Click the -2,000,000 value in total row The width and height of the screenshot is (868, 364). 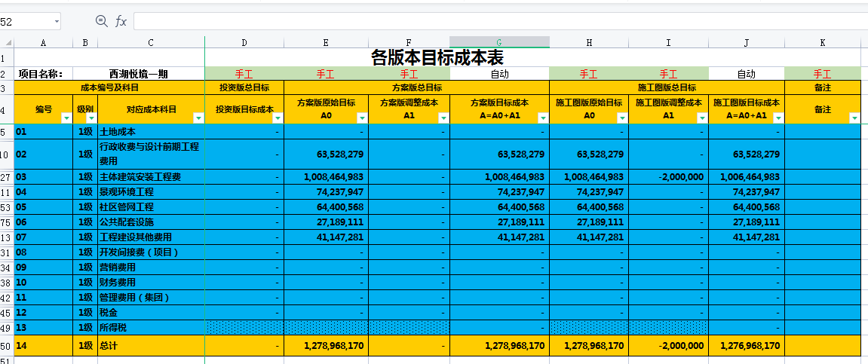[668, 346]
